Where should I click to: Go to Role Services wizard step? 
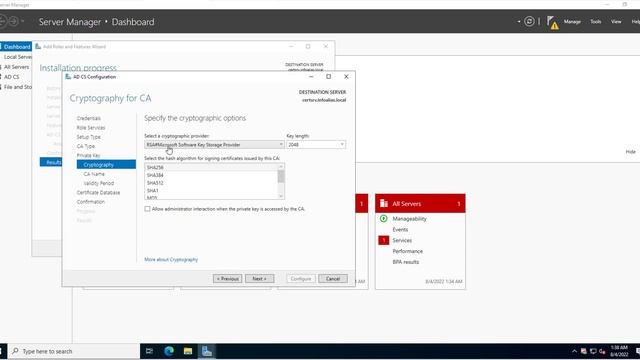coord(91,128)
